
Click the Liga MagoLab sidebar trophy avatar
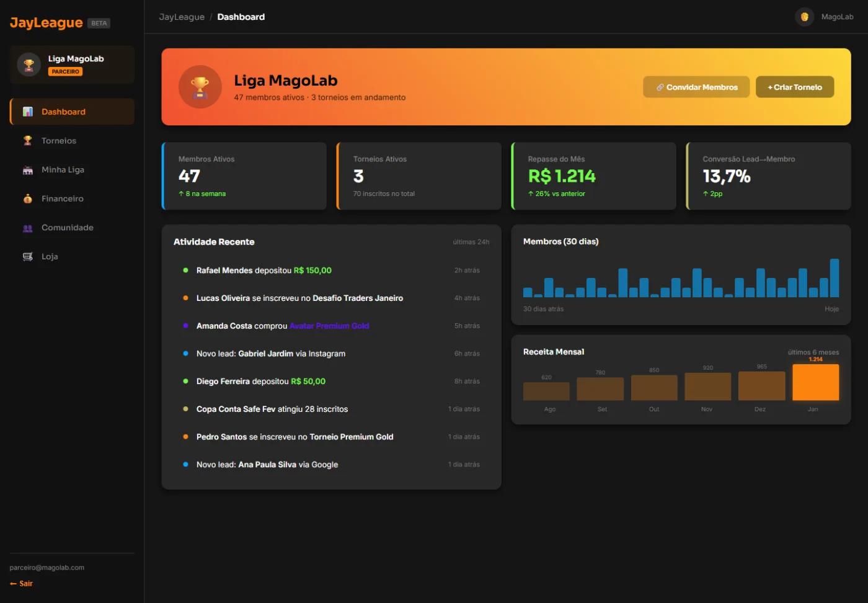click(29, 65)
